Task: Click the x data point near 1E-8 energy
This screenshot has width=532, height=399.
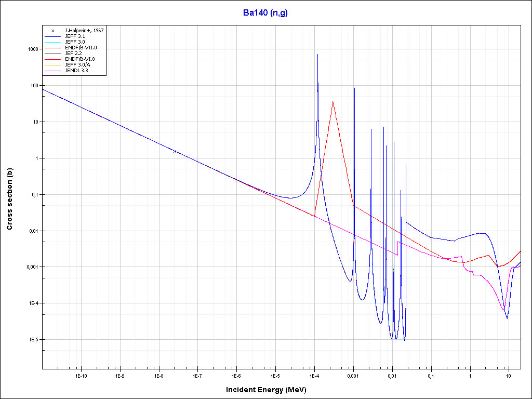Action: [x=175, y=151]
